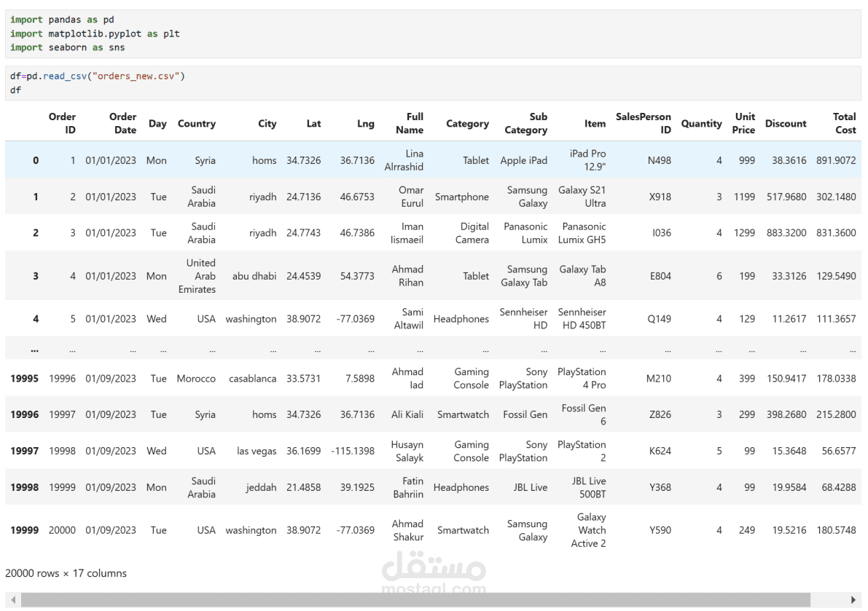
Task: Click the name Sami Altawil
Action: tap(409, 319)
